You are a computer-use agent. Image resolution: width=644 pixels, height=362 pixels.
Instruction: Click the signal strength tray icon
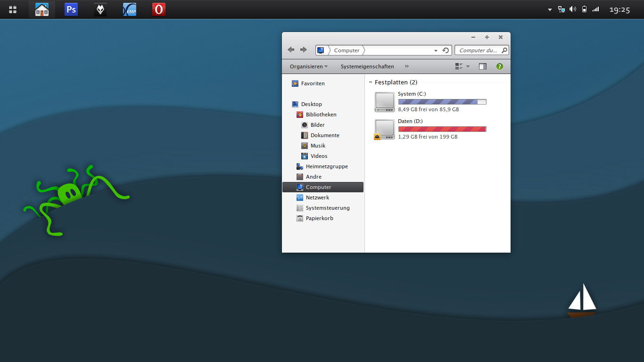(596, 9)
